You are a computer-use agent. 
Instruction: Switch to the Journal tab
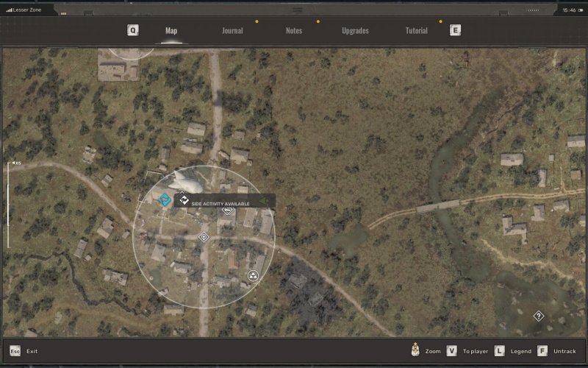232,31
